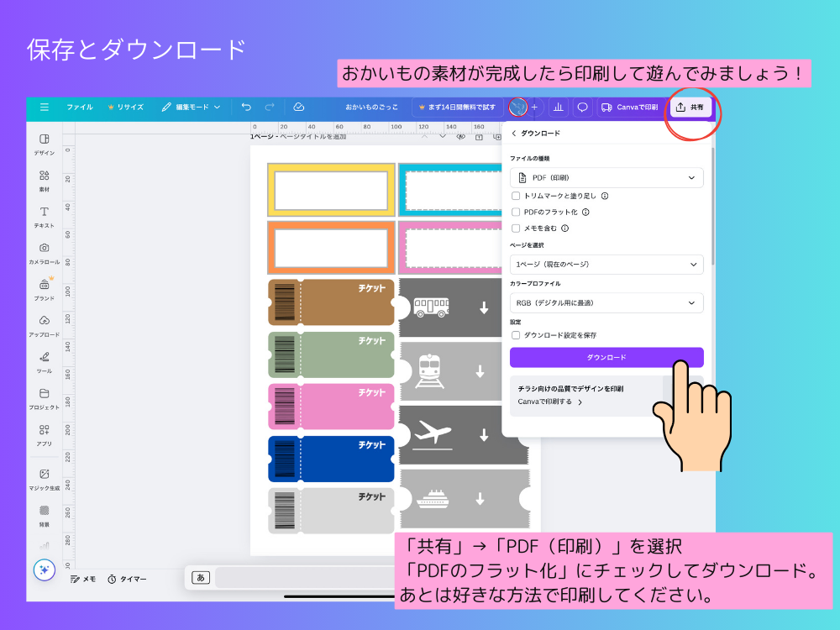840x630 pixels.
Task: Open the ファイルの種類 dropdown showing PDF（印刷）
Action: [606, 177]
